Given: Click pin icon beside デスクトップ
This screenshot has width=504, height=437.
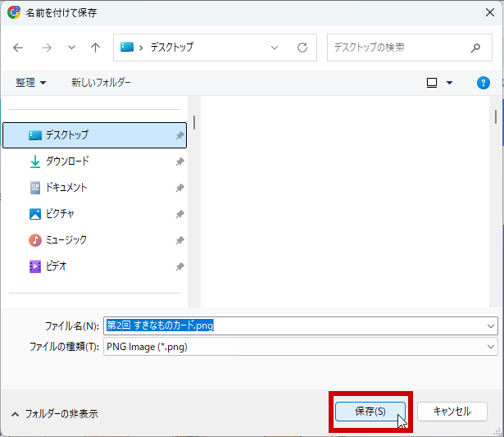Looking at the screenshot, I should pyautogui.click(x=179, y=135).
